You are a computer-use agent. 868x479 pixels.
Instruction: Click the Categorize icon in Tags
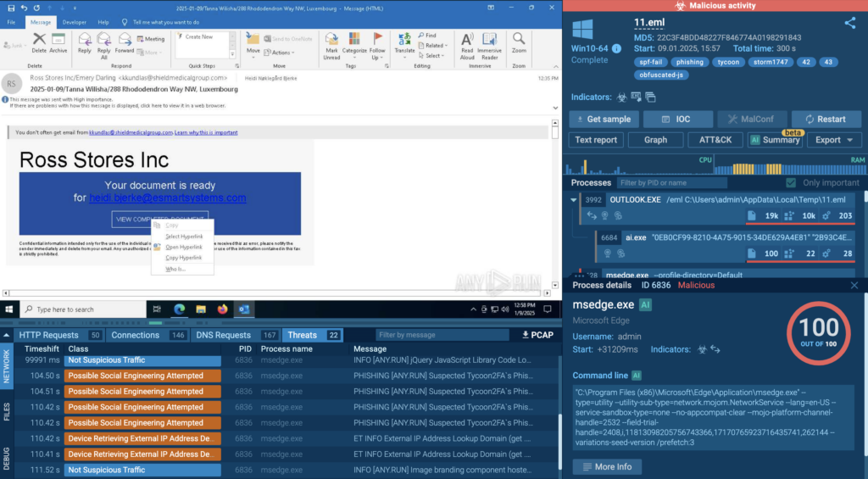(354, 42)
